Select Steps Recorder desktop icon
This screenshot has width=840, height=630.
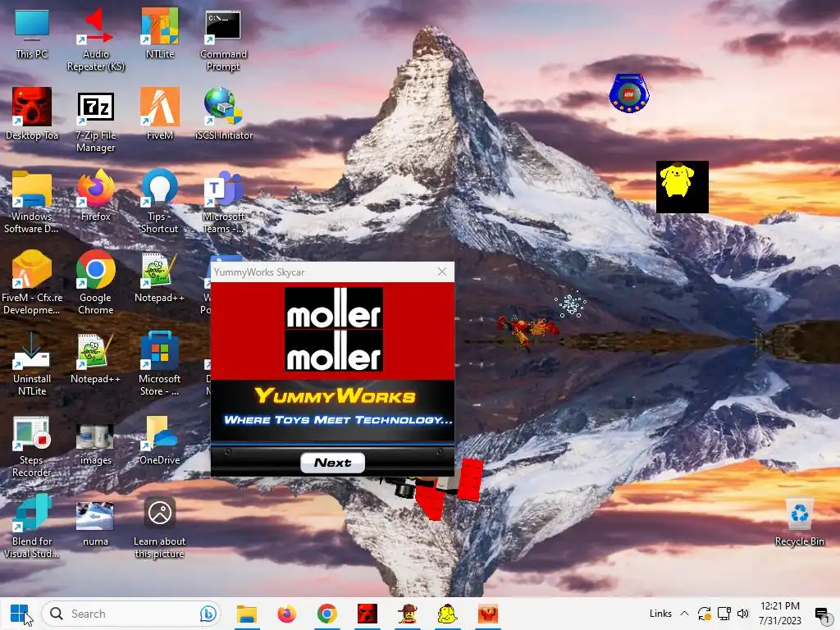[x=32, y=446]
